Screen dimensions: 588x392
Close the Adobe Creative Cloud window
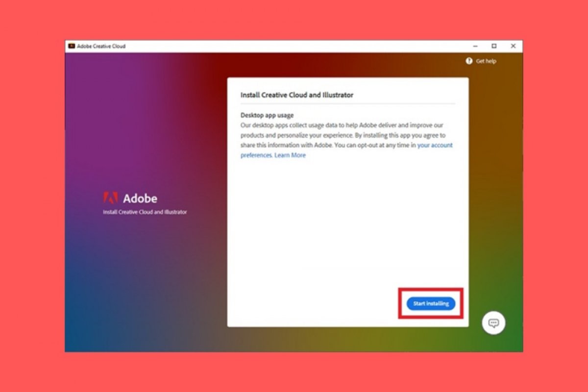click(x=513, y=46)
